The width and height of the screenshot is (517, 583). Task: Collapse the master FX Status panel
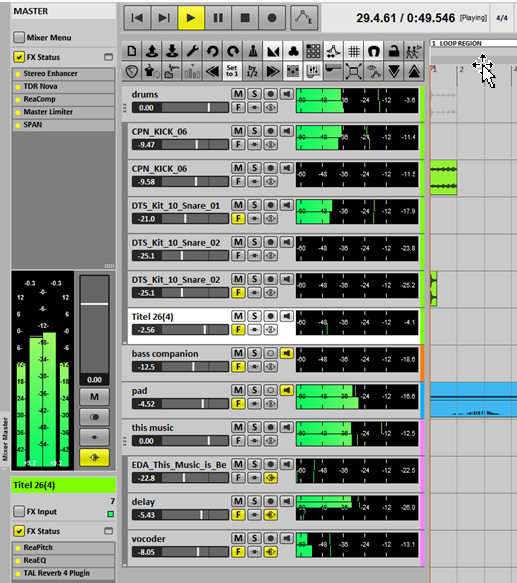pos(108,57)
